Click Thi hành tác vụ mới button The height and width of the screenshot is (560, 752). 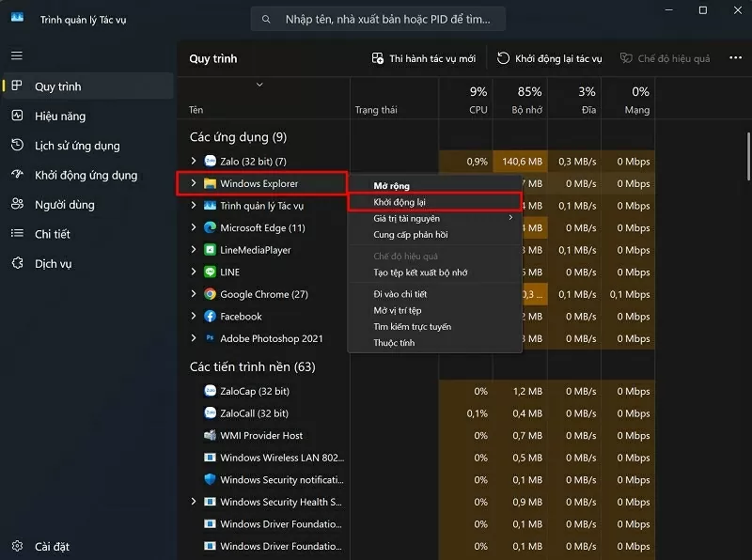pos(423,58)
